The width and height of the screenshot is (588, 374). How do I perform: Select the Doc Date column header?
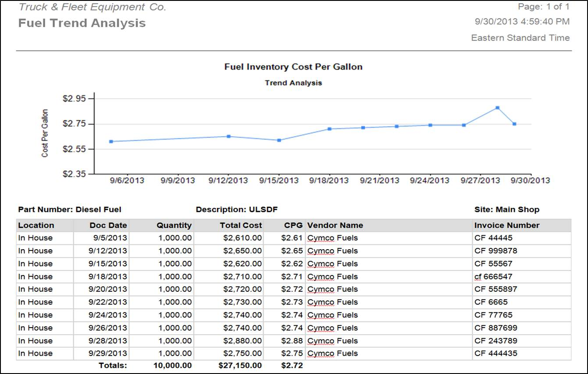108,226
